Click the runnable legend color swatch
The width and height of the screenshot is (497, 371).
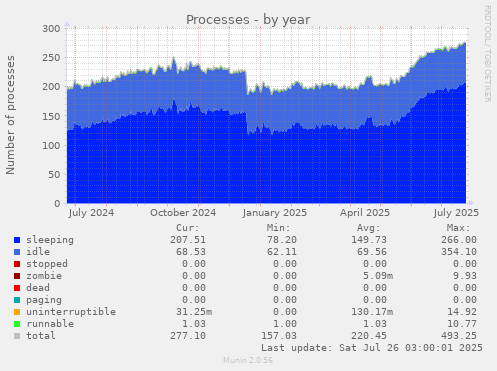click(x=17, y=324)
